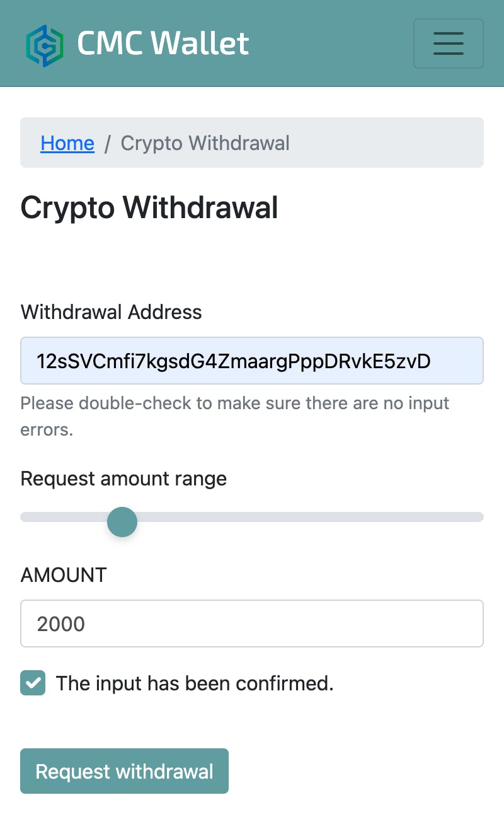The image size is (504, 824).
Task: Click the amount range slider handle
Action: pyautogui.click(x=122, y=522)
